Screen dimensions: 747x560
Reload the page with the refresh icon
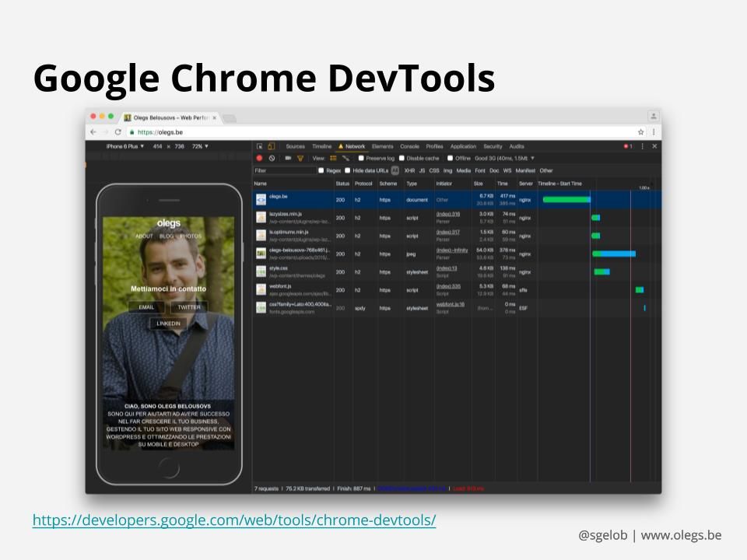point(117,132)
